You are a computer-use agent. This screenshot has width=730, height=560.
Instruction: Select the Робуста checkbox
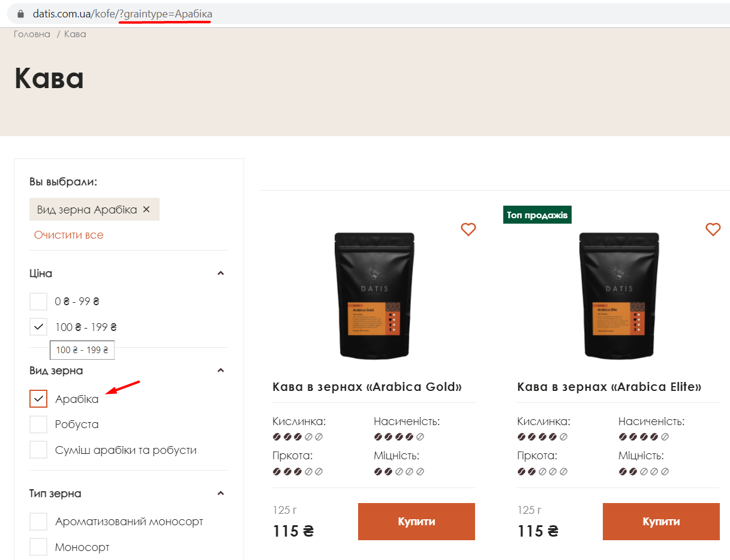pyautogui.click(x=38, y=424)
